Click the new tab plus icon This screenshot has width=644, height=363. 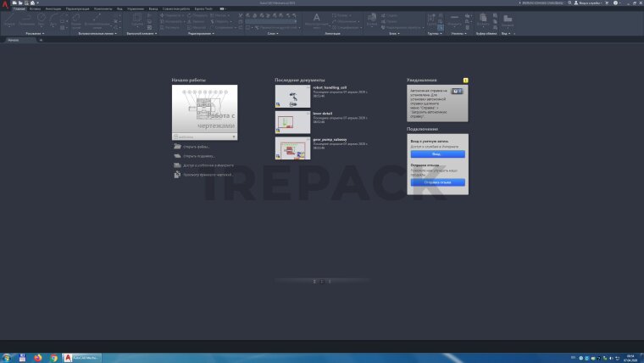(x=41, y=40)
